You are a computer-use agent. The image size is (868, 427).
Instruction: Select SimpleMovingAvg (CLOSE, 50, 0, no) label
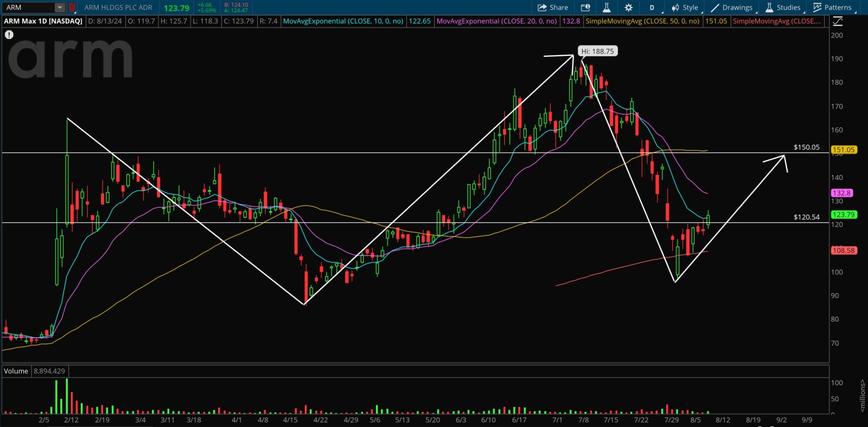(643, 21)
